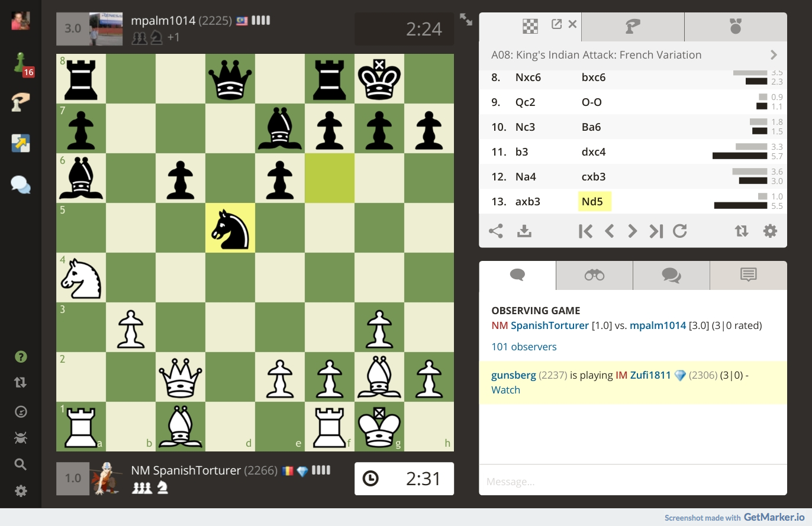The height and width of the screenshot is (526, 812).
Task: Click the GetMarker.io link
Action: point(774,517)
